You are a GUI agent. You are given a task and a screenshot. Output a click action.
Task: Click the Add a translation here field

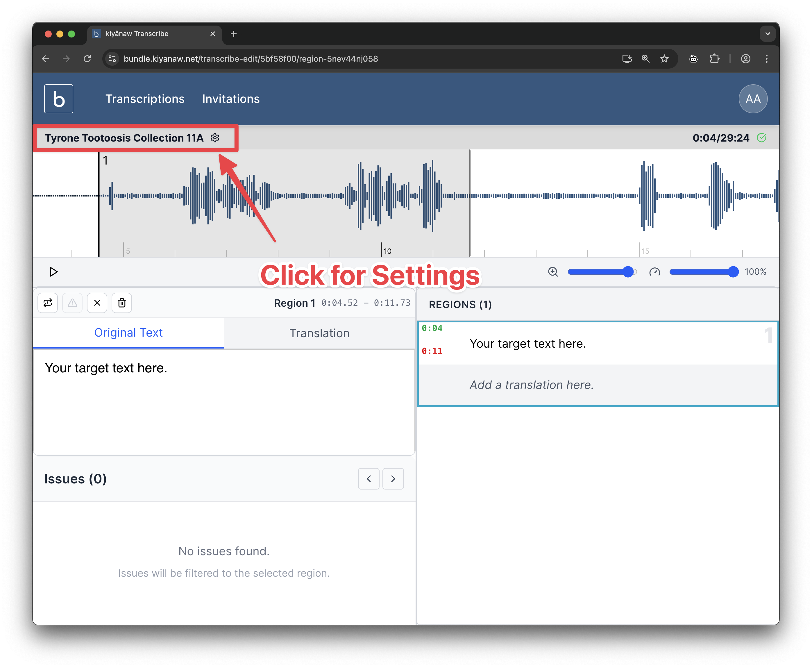pyautogui.click(x=531, y=385)
